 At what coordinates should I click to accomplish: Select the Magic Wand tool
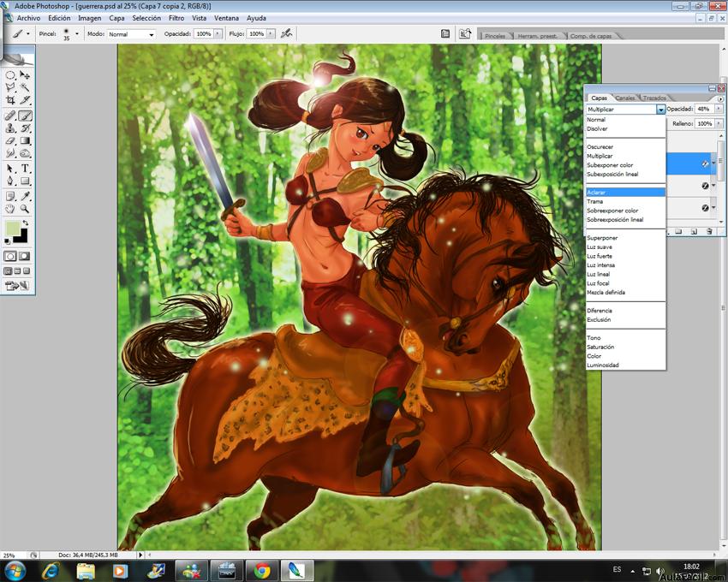(x=25, y=87)
